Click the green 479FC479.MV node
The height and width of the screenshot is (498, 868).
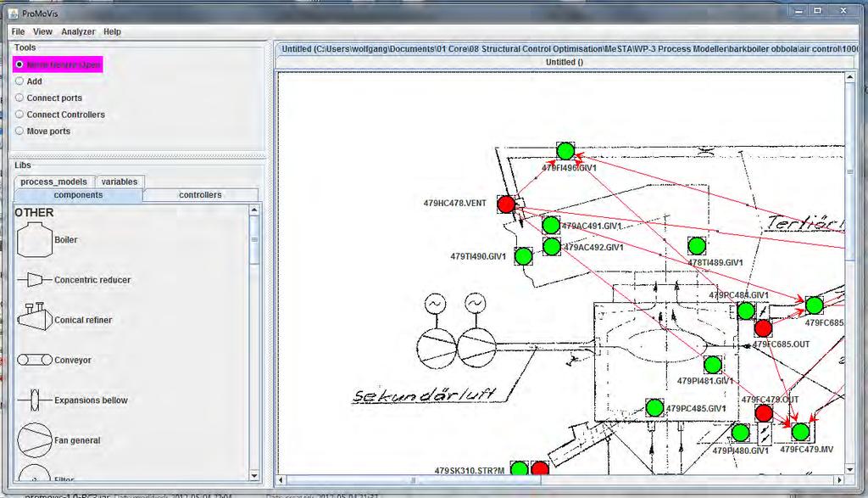[x=800, y=432]
